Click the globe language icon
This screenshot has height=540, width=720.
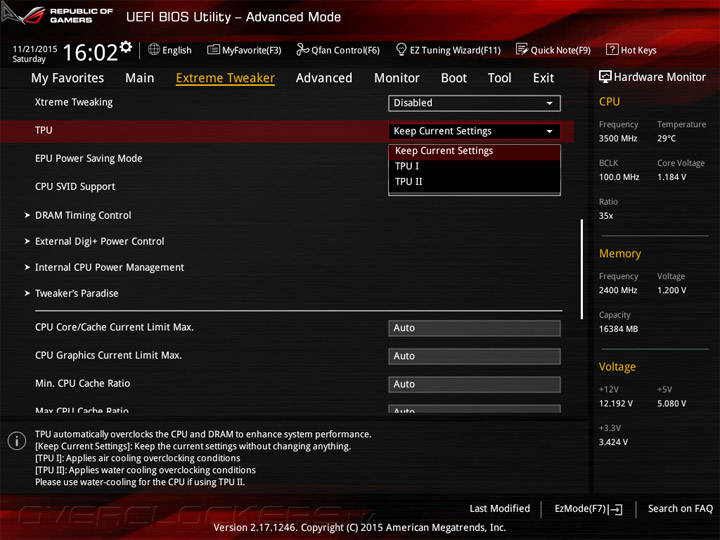[154, 50]
